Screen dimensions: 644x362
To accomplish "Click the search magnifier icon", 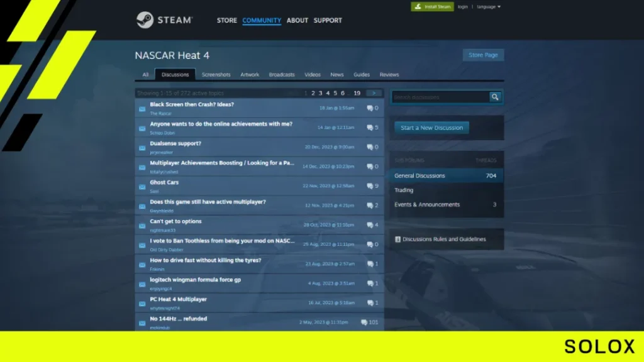I will (x=495, y=97).
